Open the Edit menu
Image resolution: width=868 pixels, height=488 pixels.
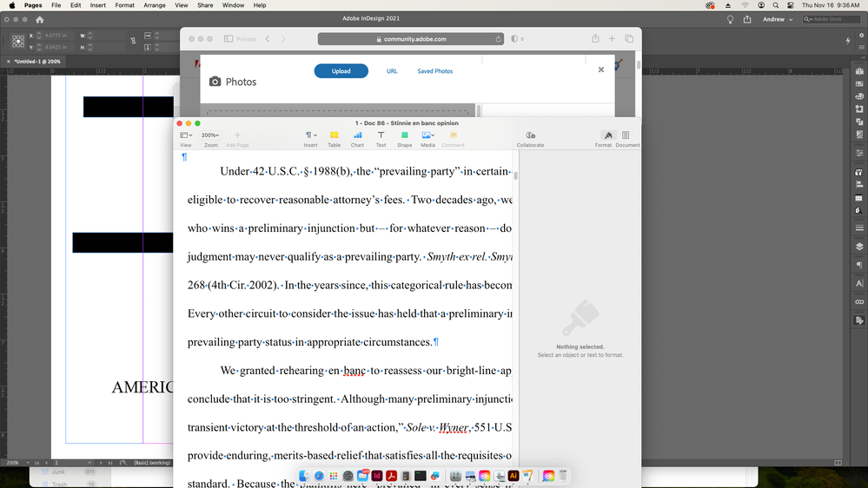76,5
